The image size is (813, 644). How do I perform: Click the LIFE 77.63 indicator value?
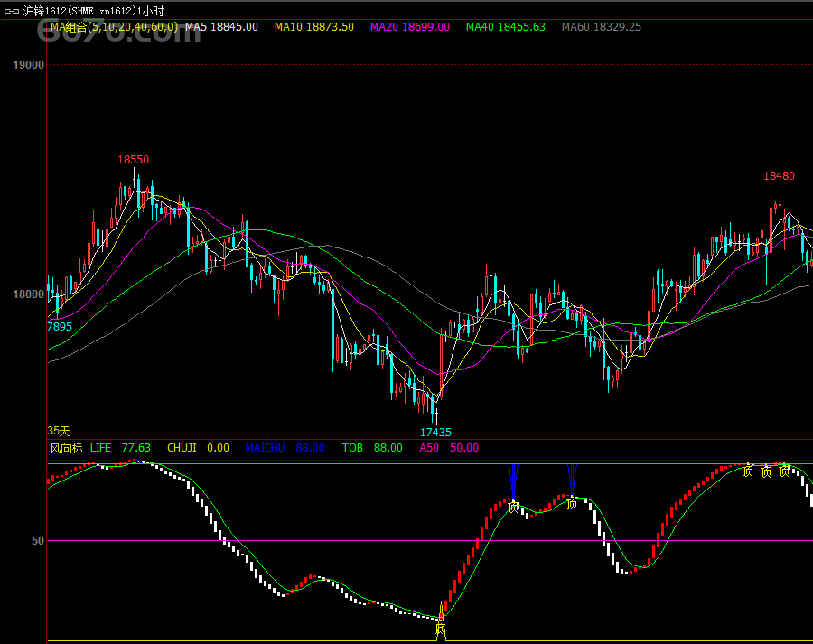pos(120,448)
